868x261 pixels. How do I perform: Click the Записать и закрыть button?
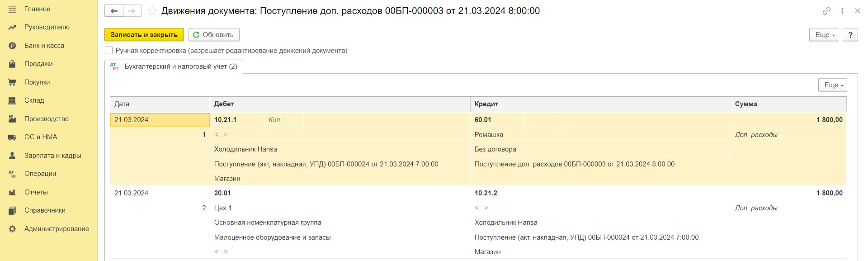[144, 35]
